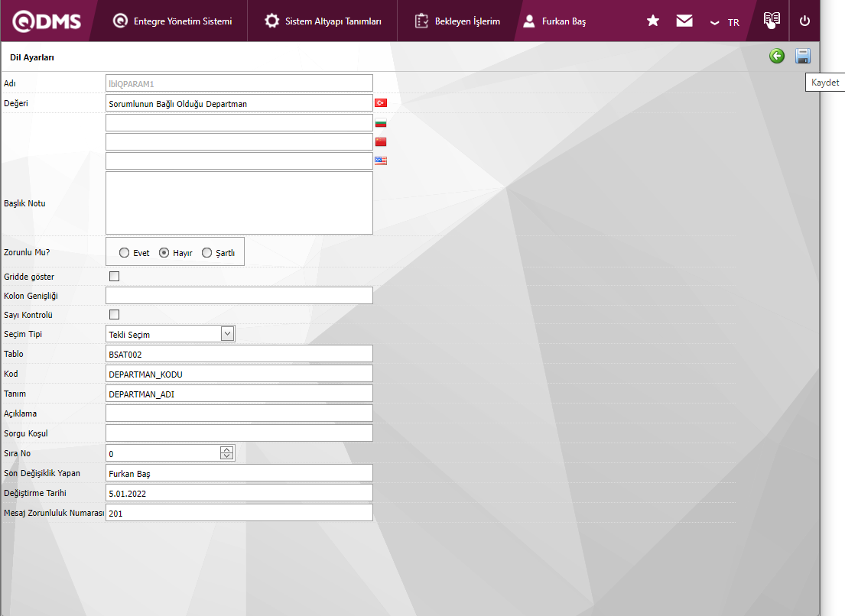Click the Son Değişiklik Yapan field

coord(239,473)
